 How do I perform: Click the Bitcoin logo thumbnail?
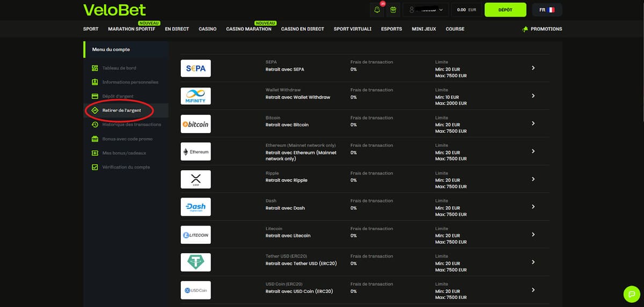click(x=196, y=124)
